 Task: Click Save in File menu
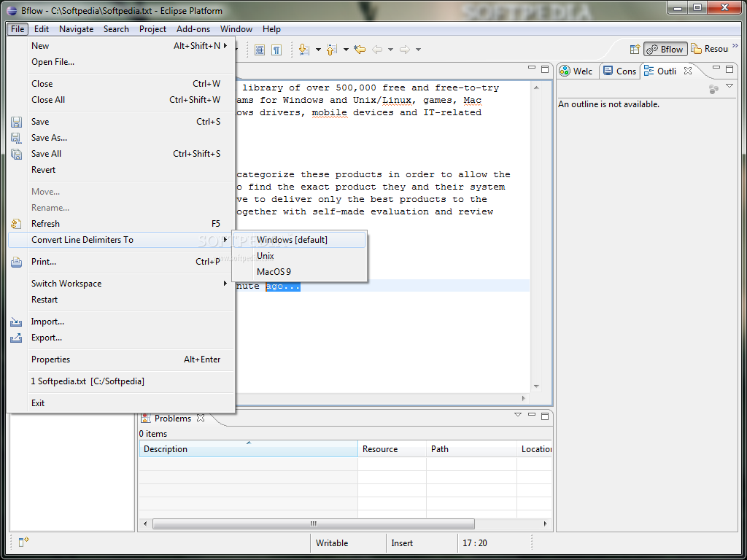122,122
